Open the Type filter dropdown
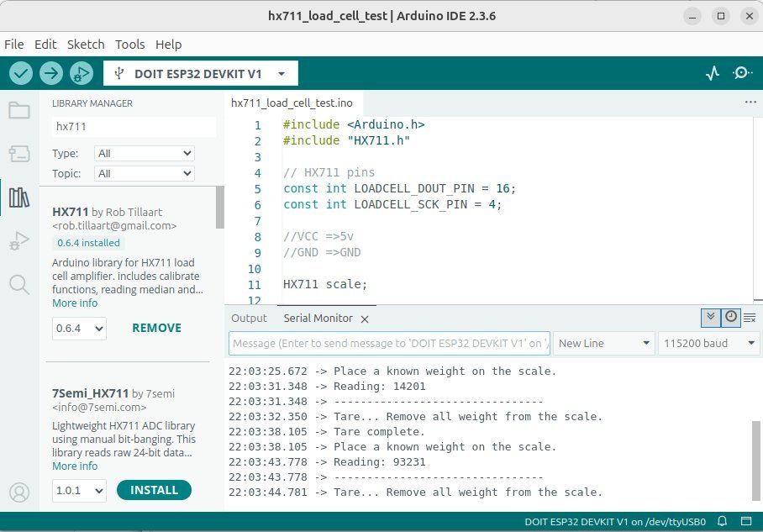Viewport: 763px width, 532px height. click(145, 153)
